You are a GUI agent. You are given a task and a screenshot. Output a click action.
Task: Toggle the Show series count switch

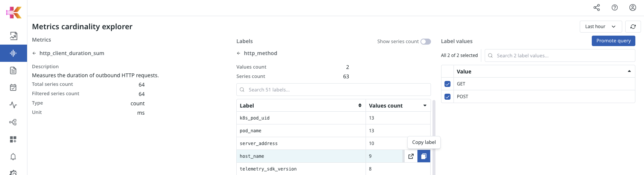point(425,42)
